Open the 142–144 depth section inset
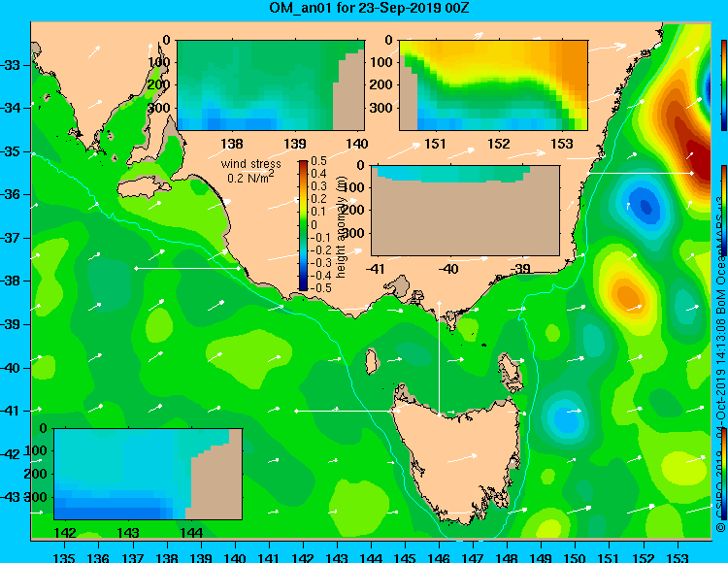This screenshot has height=563, width=728. pos(149,474)
